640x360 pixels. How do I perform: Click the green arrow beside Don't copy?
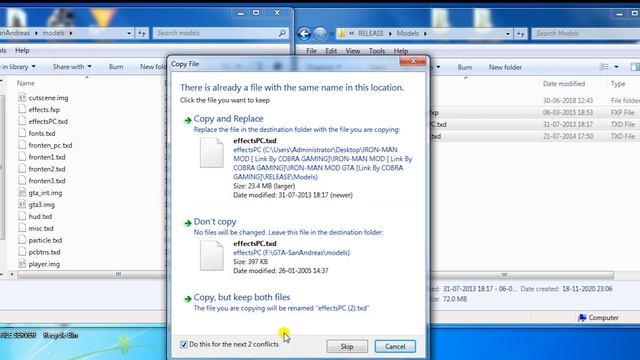pyautogui.click(x=188, y=223)
